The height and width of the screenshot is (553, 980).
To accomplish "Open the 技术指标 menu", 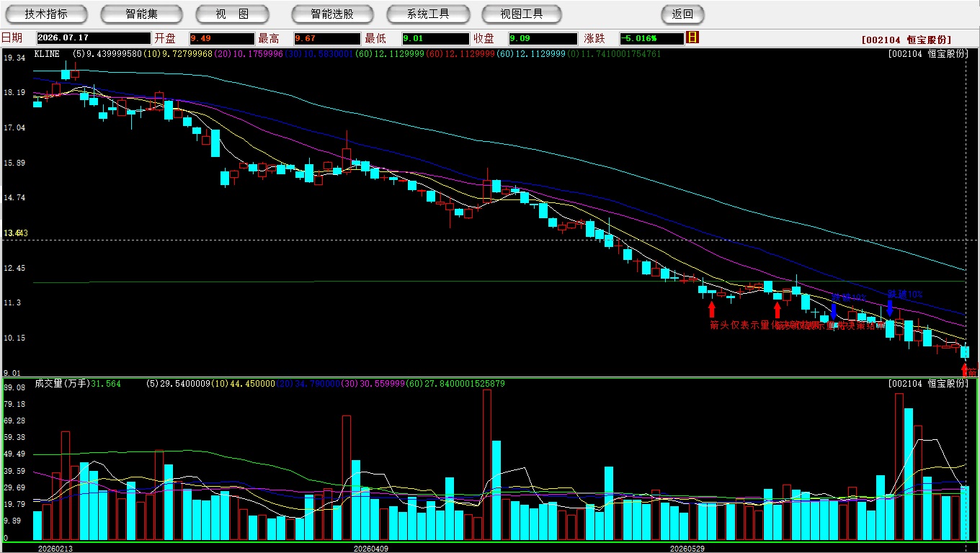I will 46,14.
